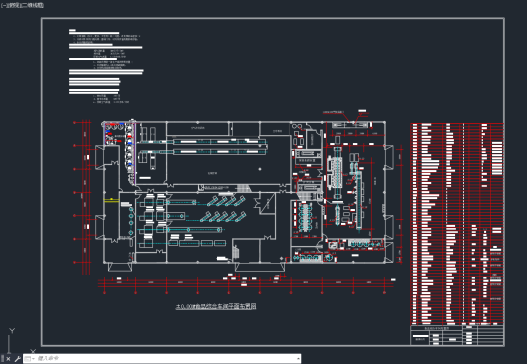
Task: Close the command line window
Action: tap(9, 359)
